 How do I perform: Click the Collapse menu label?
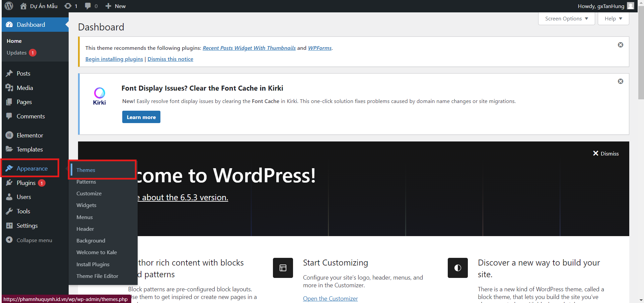34,240
